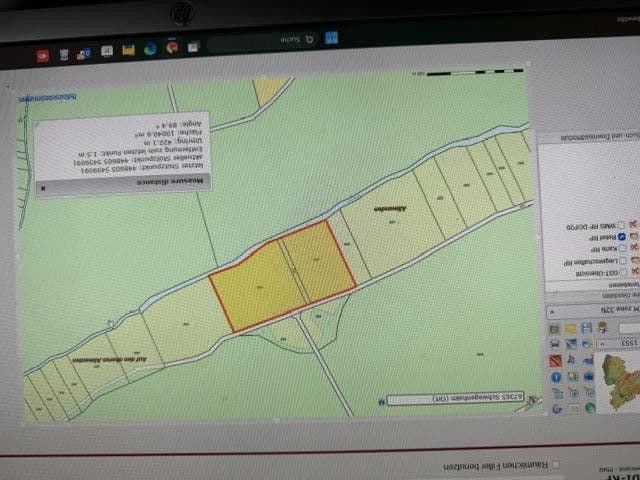Screen dimensions: 640x480
Task: Open the zone 32N coordinate system dropdown
Action: (593, 313)
